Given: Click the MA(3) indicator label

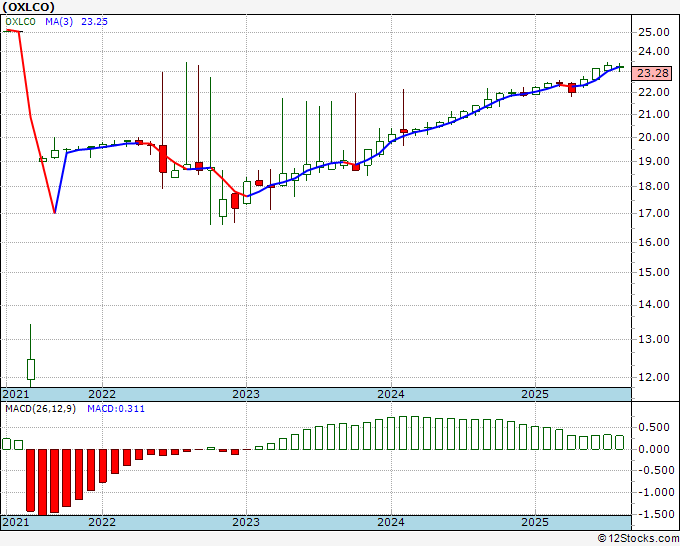Looking at the screenshot, I should [x=59, y=22].
